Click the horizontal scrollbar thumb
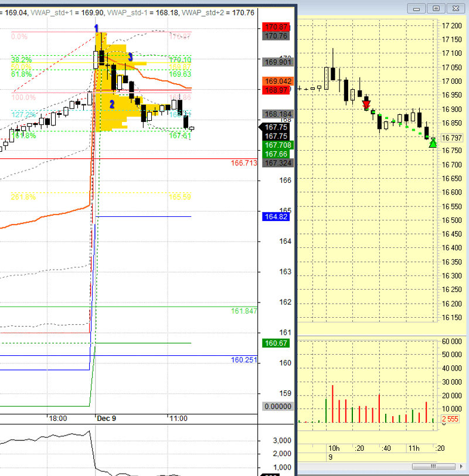The height and width of the screenshot is (476, 469). [x=433, y=466]
